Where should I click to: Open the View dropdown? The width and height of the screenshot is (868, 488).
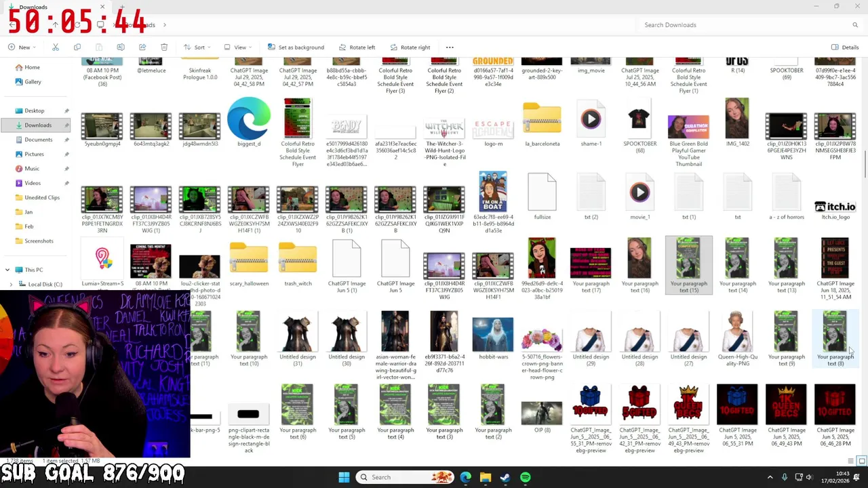pos(238,47)
